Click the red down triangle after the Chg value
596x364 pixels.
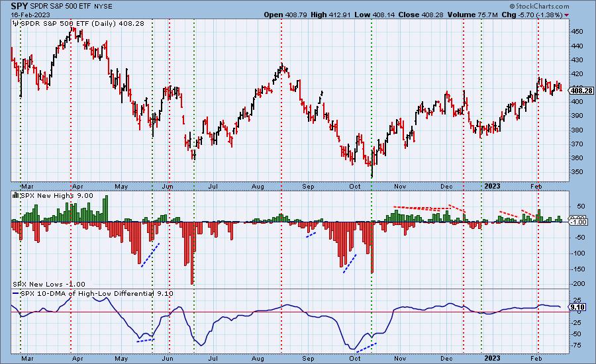click(567, 15)
